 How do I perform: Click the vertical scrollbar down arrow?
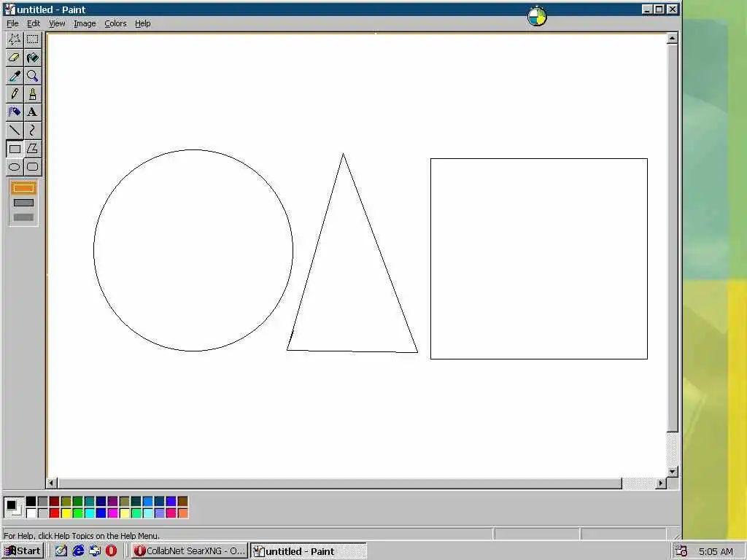coord(672,472)
